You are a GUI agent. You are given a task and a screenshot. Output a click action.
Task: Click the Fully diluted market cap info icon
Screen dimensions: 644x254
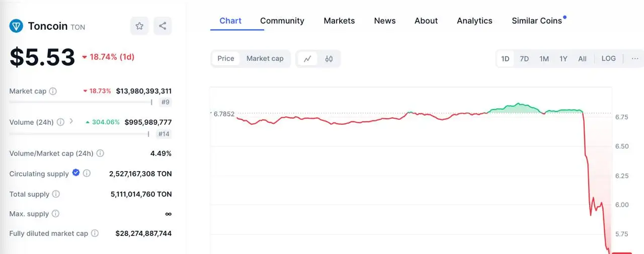tap(95, 233)
